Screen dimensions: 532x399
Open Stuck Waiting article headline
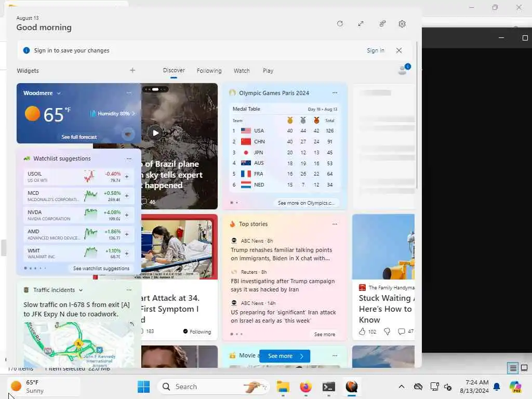point(387,309)
